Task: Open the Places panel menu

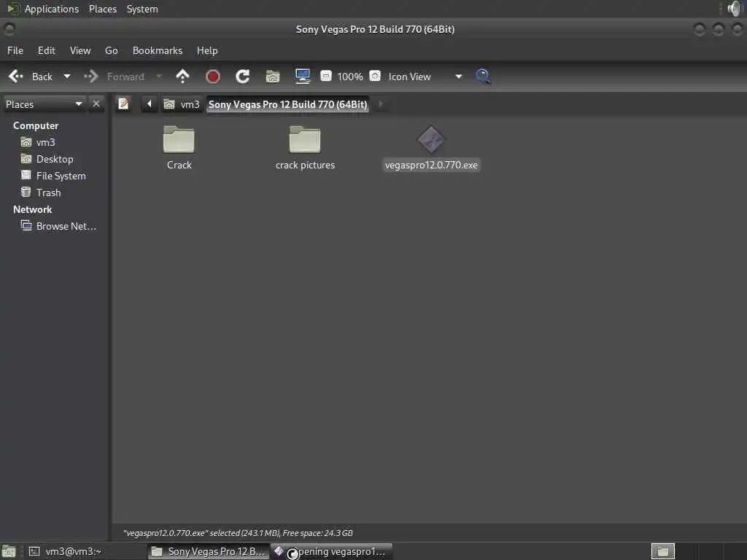Action: click(102, 9)
